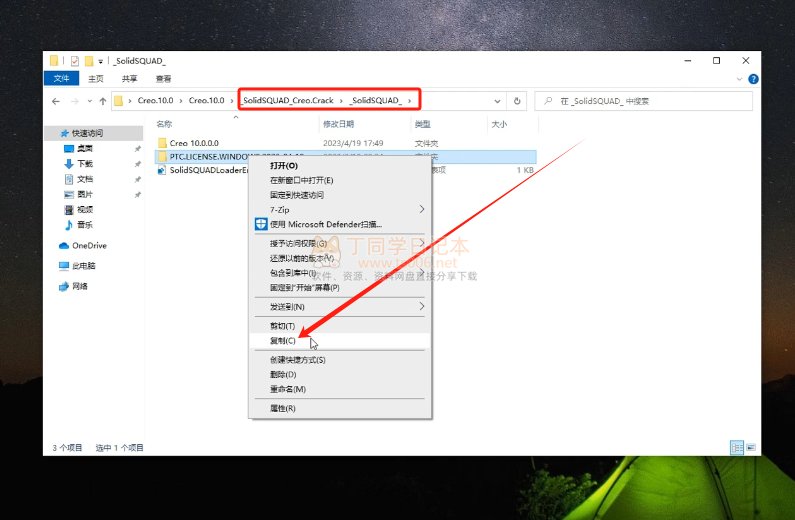Open the 共享 ribbon tab
This screenshot has height=520, width=795.
[129, 79]
